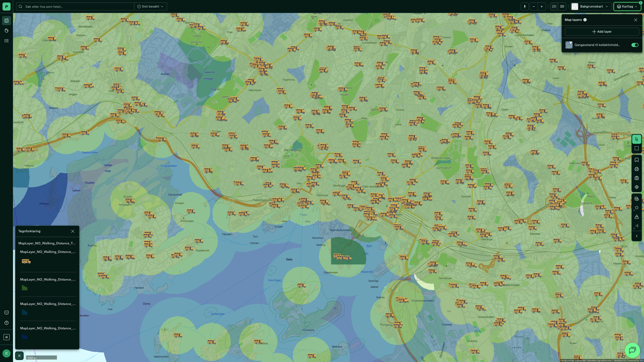The image size is (644, 362).
Task: Open the user avatar C menu
Action: coord(7,353)
